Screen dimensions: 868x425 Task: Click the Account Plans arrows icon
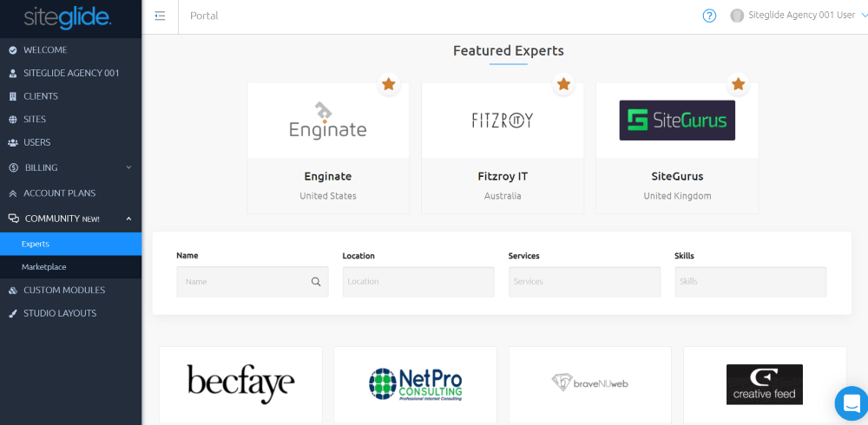tap(13, 193)
